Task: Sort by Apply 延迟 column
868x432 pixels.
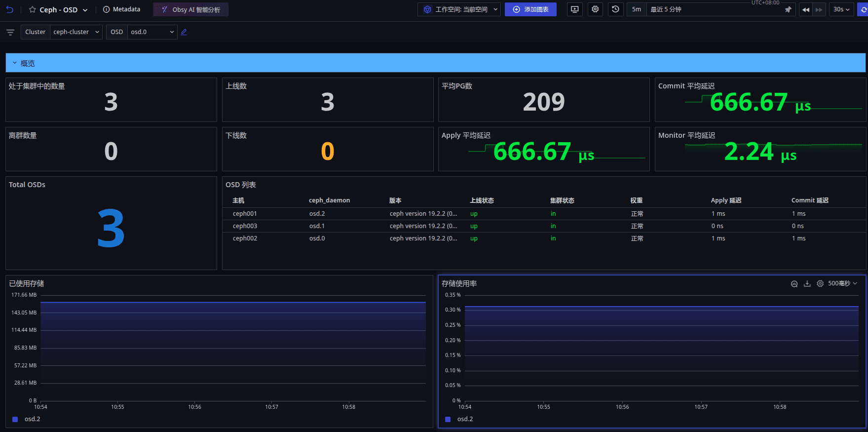Action: [726, 200]
